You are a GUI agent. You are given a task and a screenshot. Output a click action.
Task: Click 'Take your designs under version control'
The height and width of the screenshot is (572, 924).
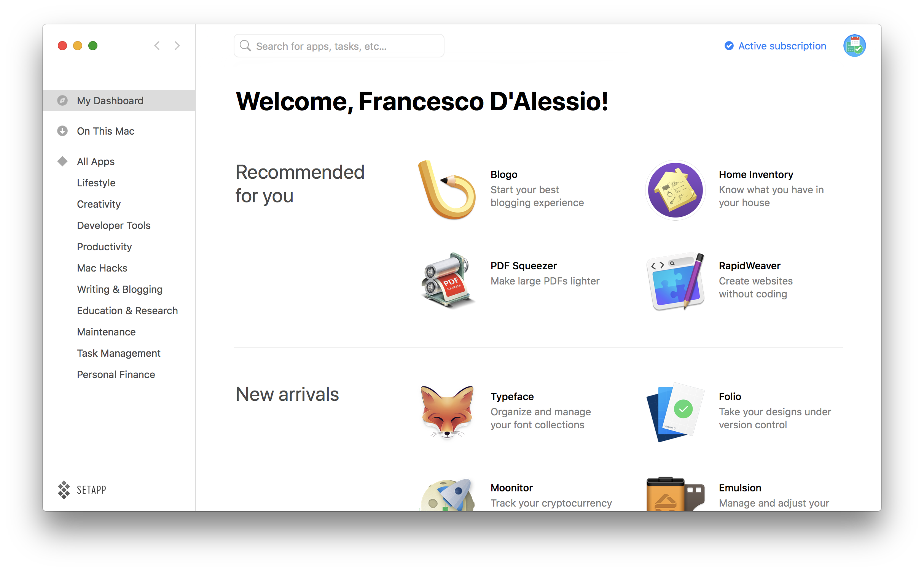[x=774, y=418]
